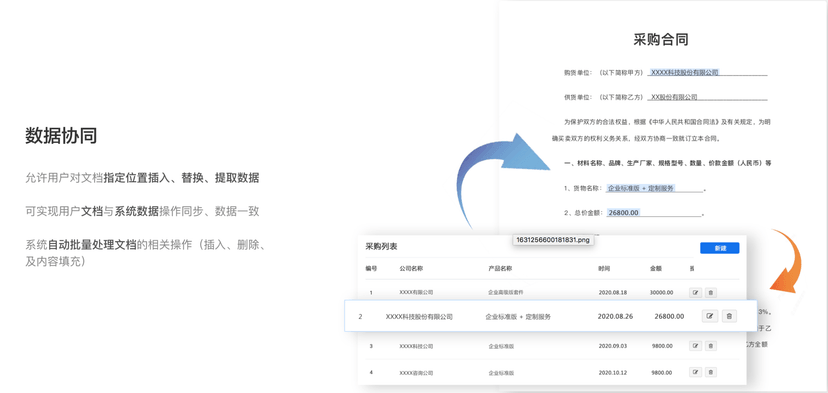Image resolution: width=828 pixels, height=393 pixels.
Task: Click the 购货单位 field XXXX科技股份有限公司
Action: pyautogui.click(x=684, y=72)
